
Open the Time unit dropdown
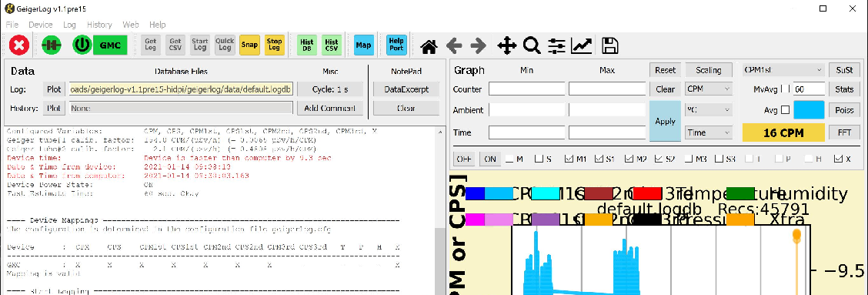point(709,132)
